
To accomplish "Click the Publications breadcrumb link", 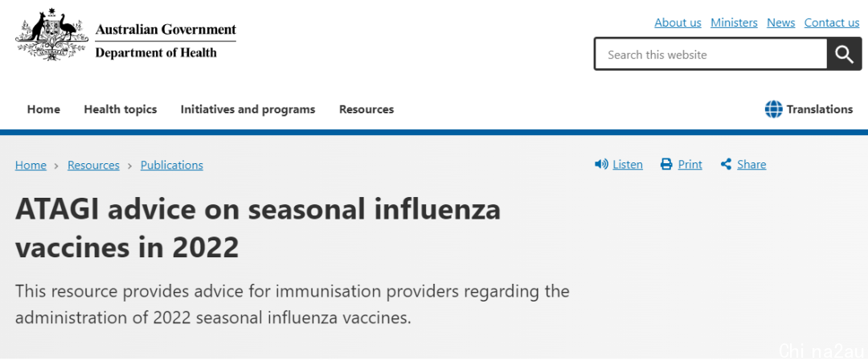I will point(172,165).
